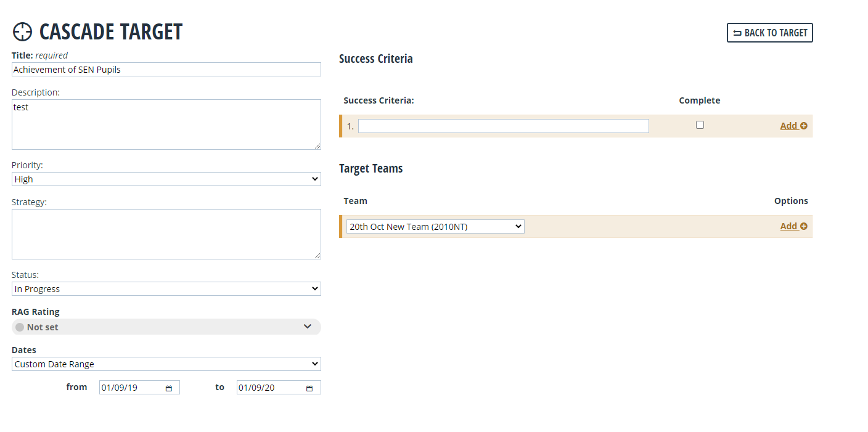This screenshot has width=868, height=432.
Task: Open the Status dropdown showing In Progress
Action: pyautogui.click(x=166, y=289)
